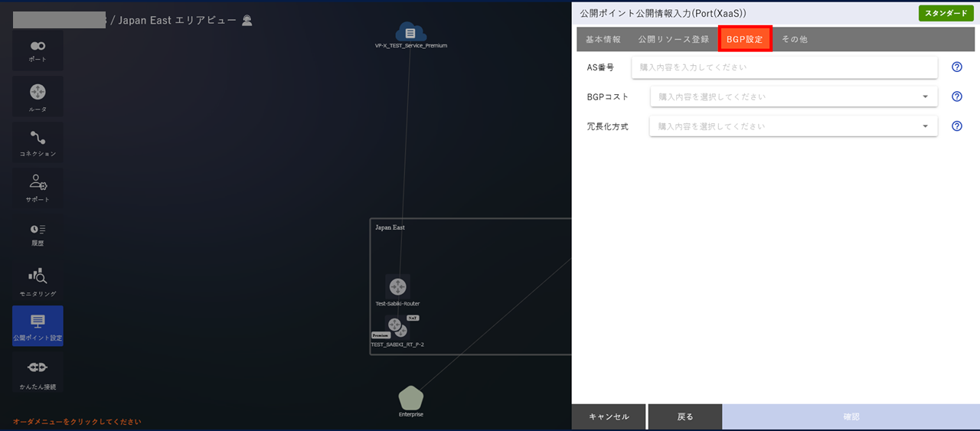Select the Test-Sabiki-Router node
Image resolution: width=980 pixels, height=431 pixels.
point(397,286)
